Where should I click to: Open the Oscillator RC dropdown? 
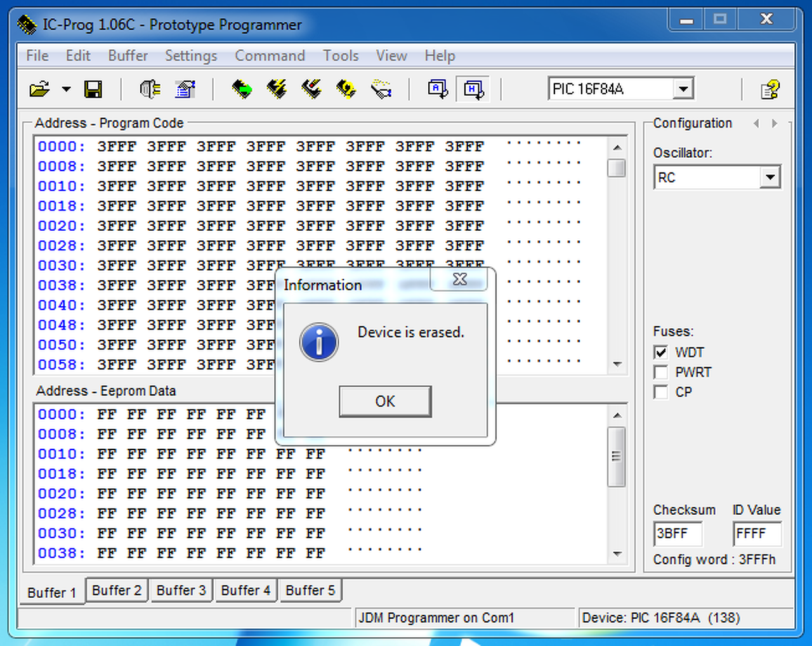coord(770,177)
